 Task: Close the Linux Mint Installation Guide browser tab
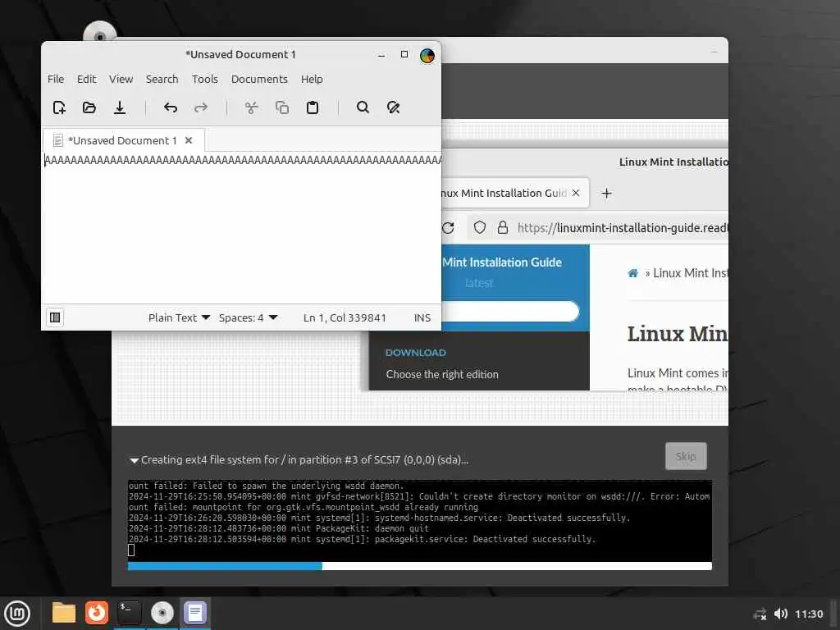[576, 193]
